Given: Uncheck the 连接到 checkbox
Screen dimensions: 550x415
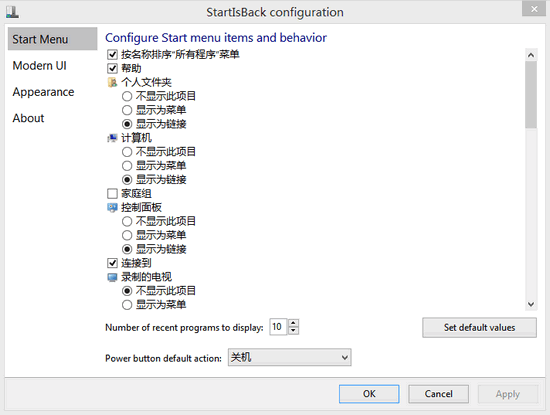Looking at the screenshot, I should point(112,263).
